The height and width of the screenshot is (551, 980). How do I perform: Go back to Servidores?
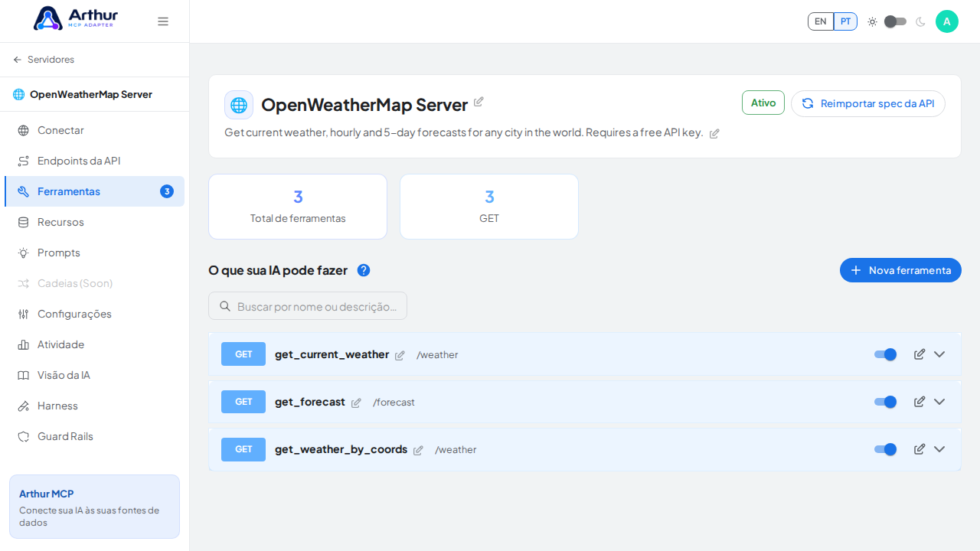pyautogui.click(x=44, y=60)
